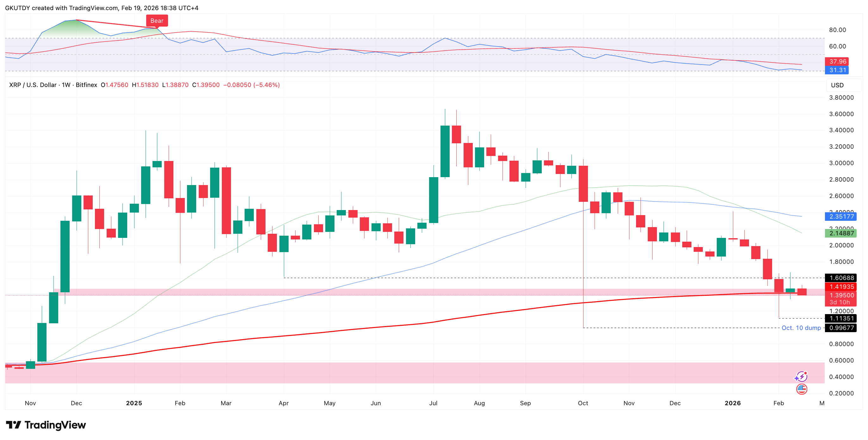This screenshot has width=868, height=440.
Task: Select the blue 2.35177 moving average price label
Action: [x=841, y=217]
